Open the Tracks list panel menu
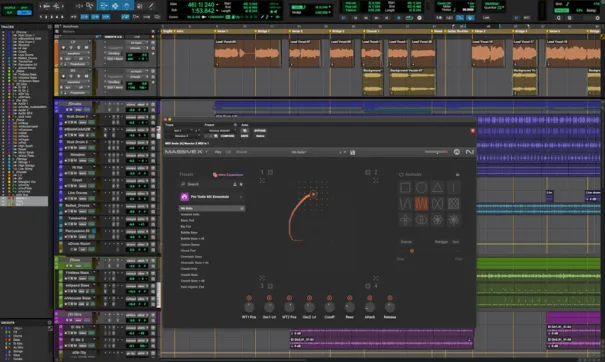Viewport: 605px width, 362px height. click(49, 27)
